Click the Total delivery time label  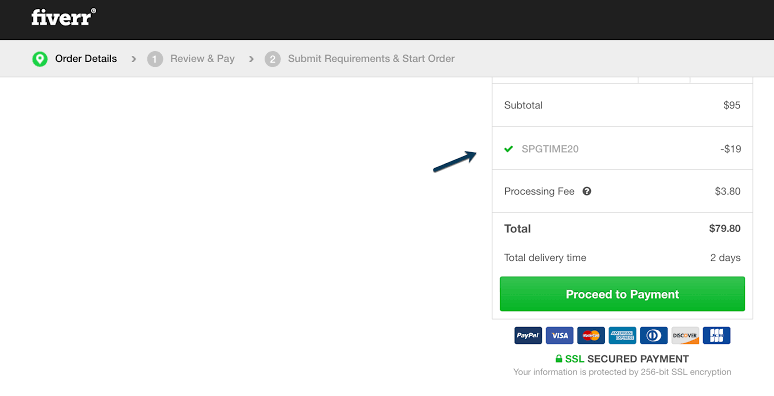(545, 258)
